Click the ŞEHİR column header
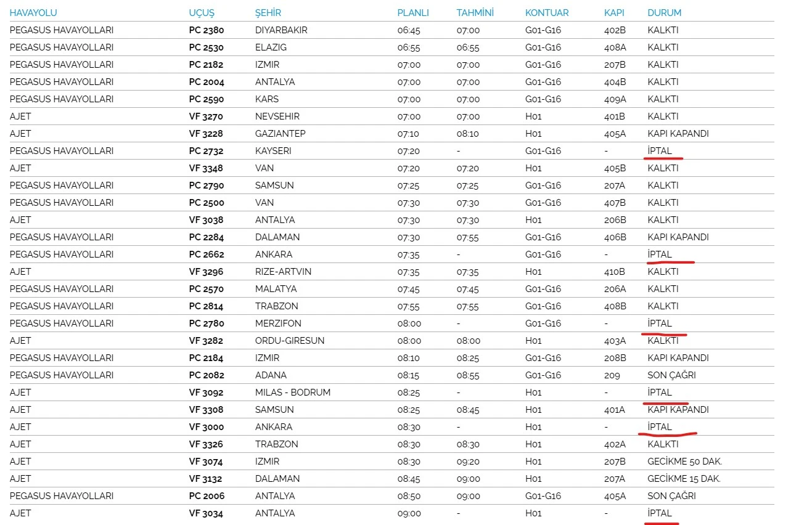This screenshot has height=525, width=812. coord(269,12)
